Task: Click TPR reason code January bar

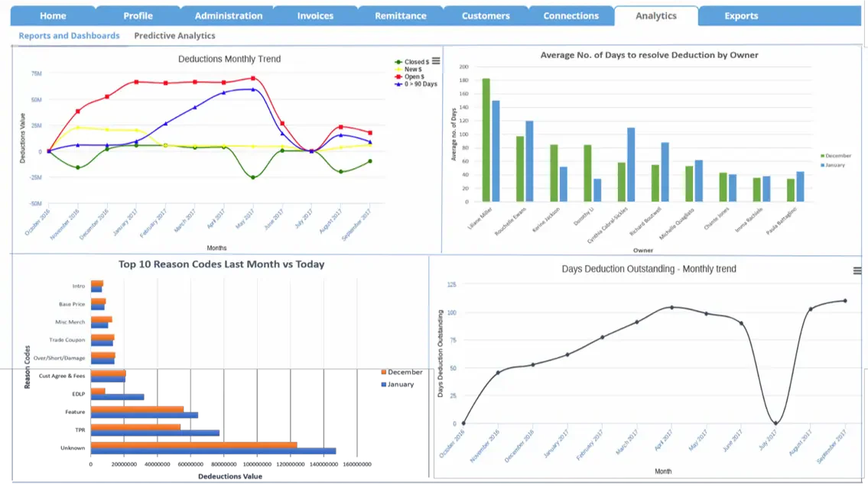Action: [155, 433]
